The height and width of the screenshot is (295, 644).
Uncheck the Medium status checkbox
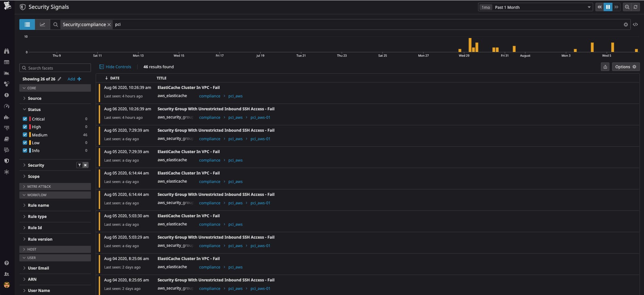pyautogui.click(x=25, y=135)
